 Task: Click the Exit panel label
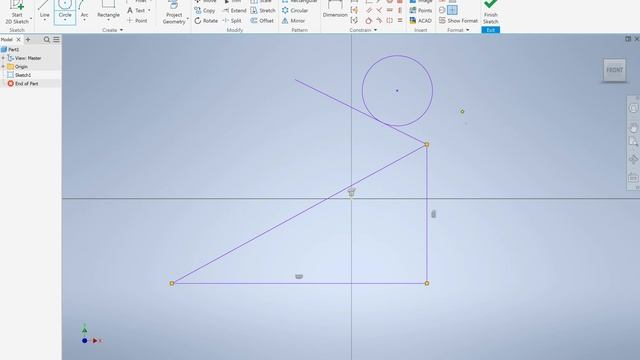pos(491,30)
